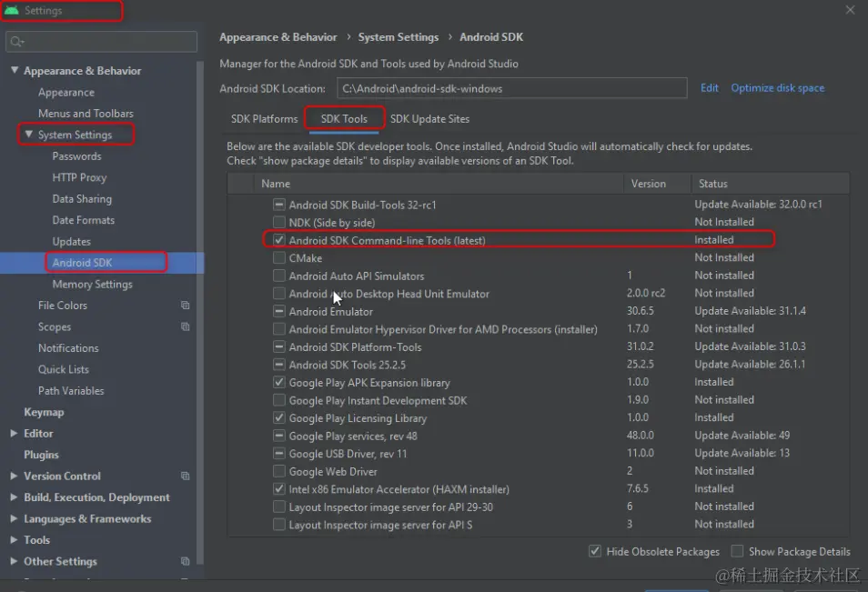This screenshot has height=592, width=868.
Task: Toggle Google USB Driver, rev 11 checkbox
Action: point(279,454)
